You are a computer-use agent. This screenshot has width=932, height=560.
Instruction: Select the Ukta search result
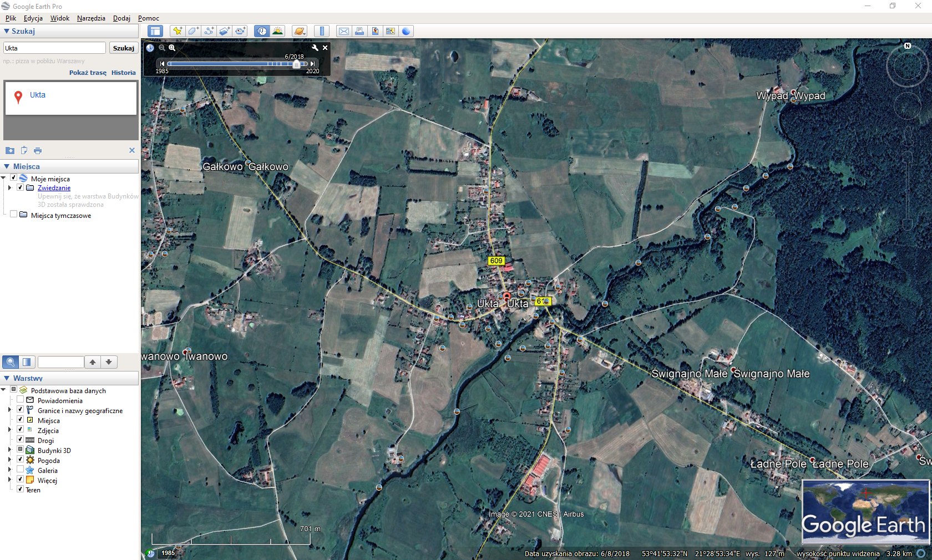[38, 95]
